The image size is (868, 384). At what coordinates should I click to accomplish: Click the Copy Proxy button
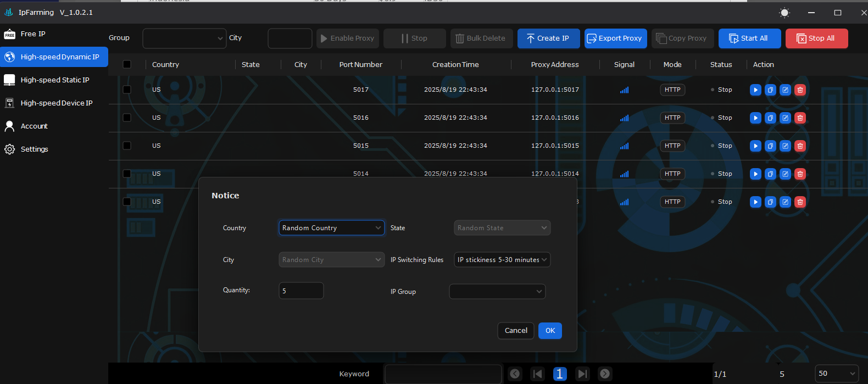[682, 38]
